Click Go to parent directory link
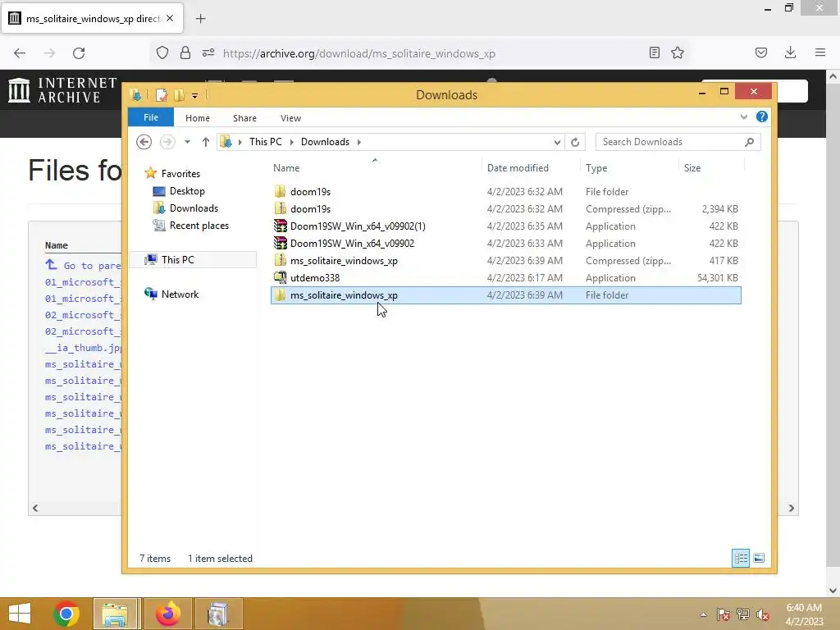 [83, 265]
